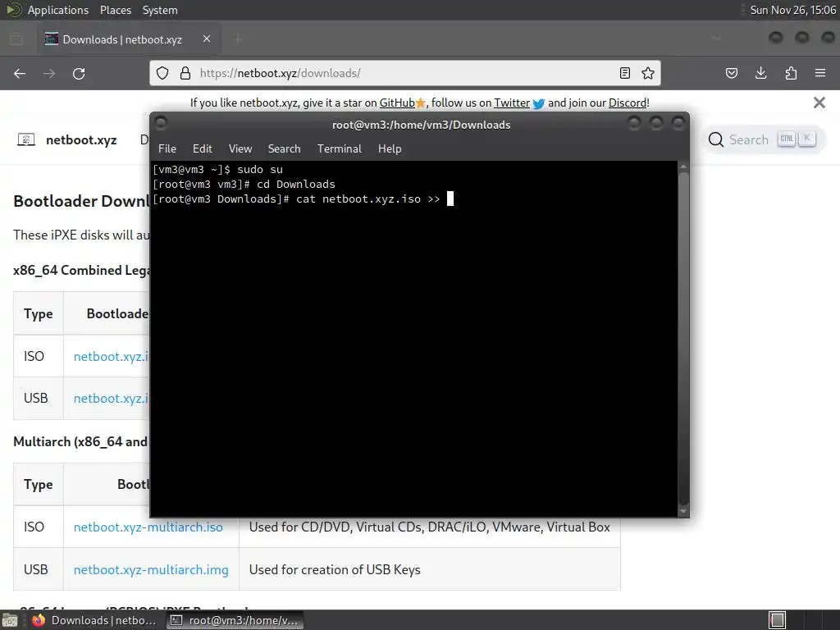This screenshot has height=630, width=840.
Task: Click the Firefox icon in bottom taskbar
Action: [39, 620]
